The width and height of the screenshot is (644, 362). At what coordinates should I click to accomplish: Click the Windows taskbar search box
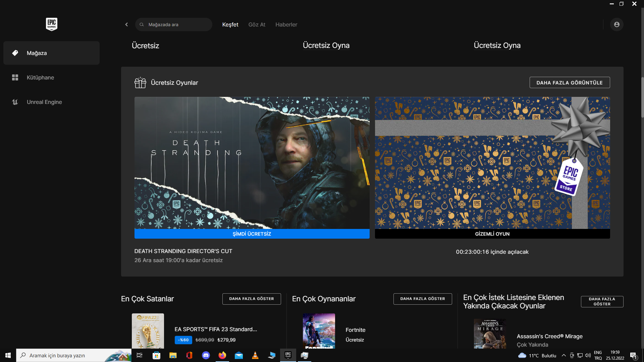pos(74,355)
